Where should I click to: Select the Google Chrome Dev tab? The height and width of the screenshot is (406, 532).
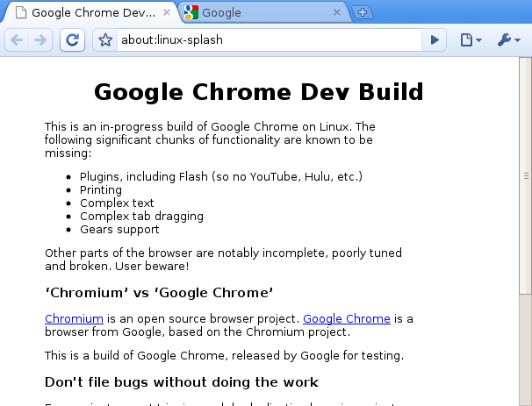(91, 12)
